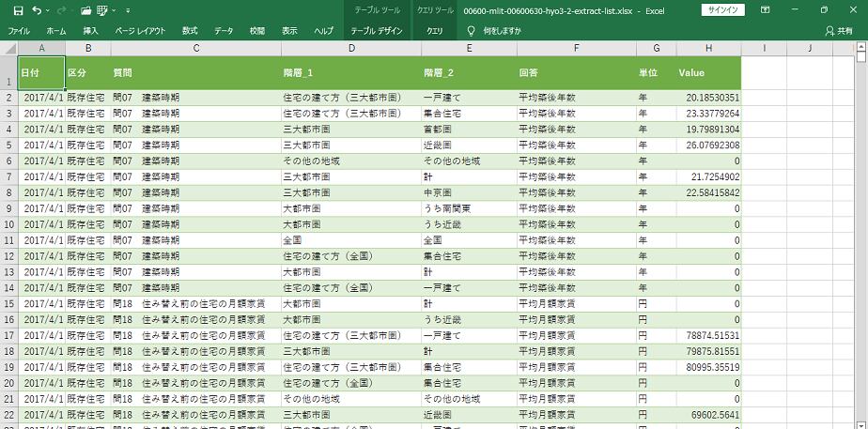Click the 何をしますか lightbulb search box
Screen dimensions: 868x429
pos(494,30)
